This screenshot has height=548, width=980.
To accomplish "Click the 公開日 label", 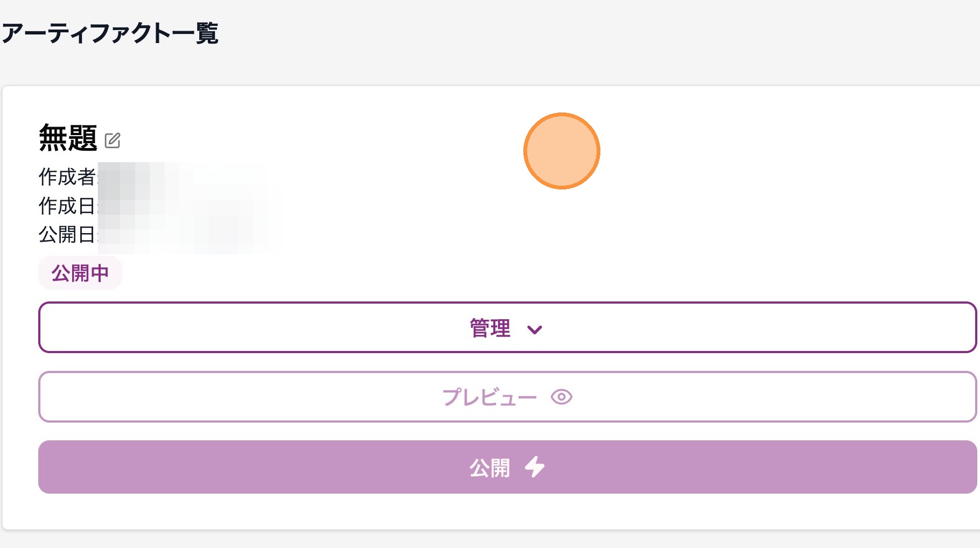I will click(67, 235).
